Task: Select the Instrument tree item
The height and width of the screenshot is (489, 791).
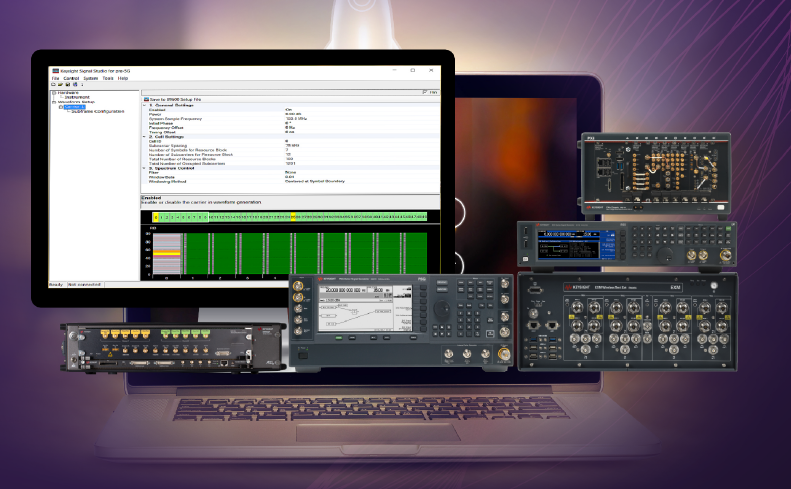Action: point(77,97)
